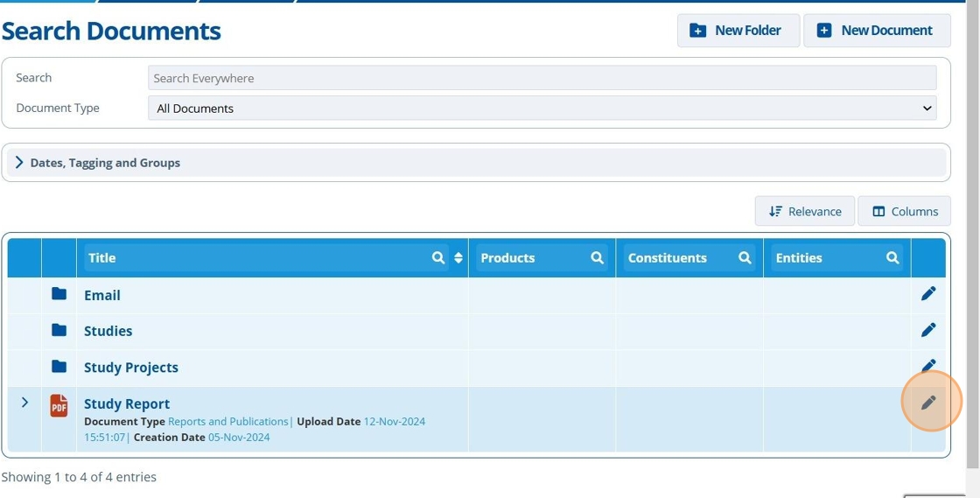
Task: Click the Constituents column header label
Action: click(668, 258)
